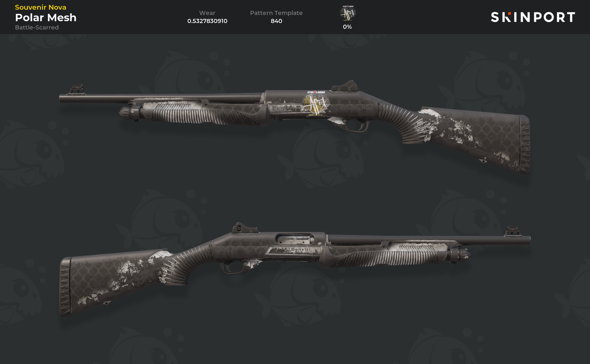590x364 pixels.
Task: Click the StarLadder logo on receiver
Action: 316,92
